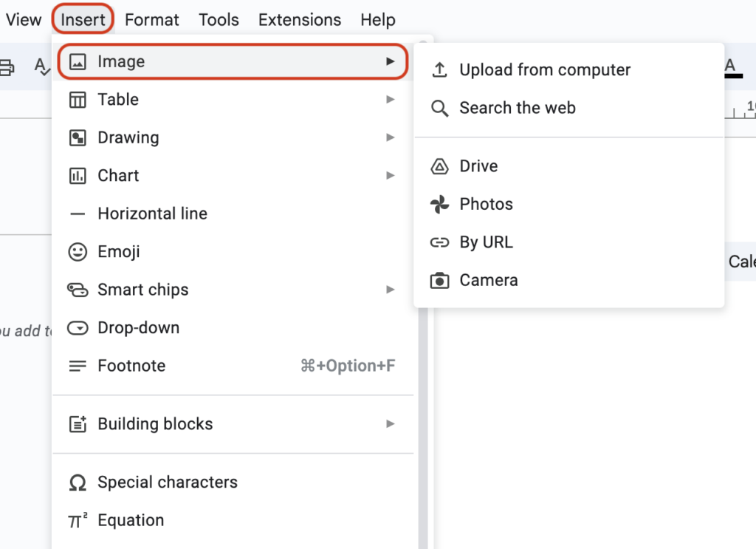This screenshot has width=756, height=549.
Task: Open the Equation insert icon
Action: (x=77, y=519)
